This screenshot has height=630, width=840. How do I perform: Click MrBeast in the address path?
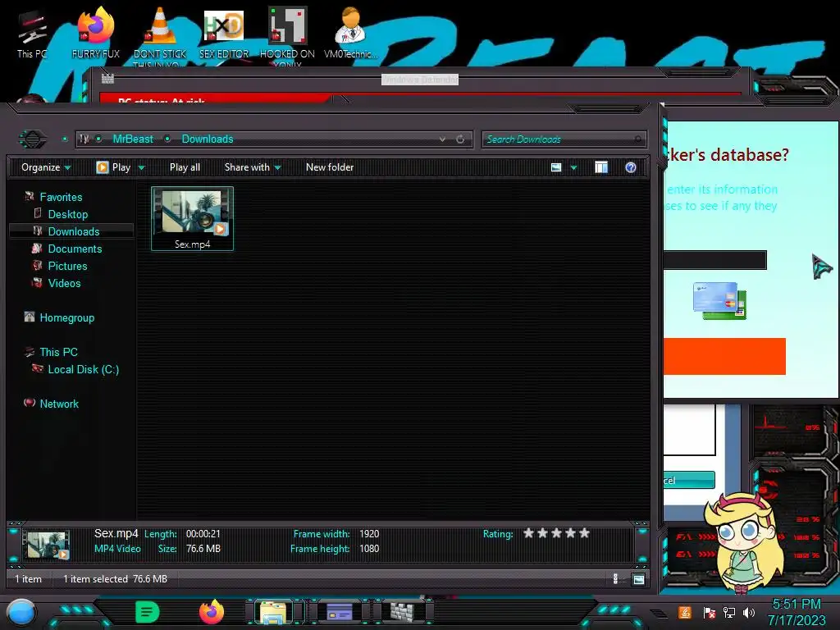tap(133, 139)
